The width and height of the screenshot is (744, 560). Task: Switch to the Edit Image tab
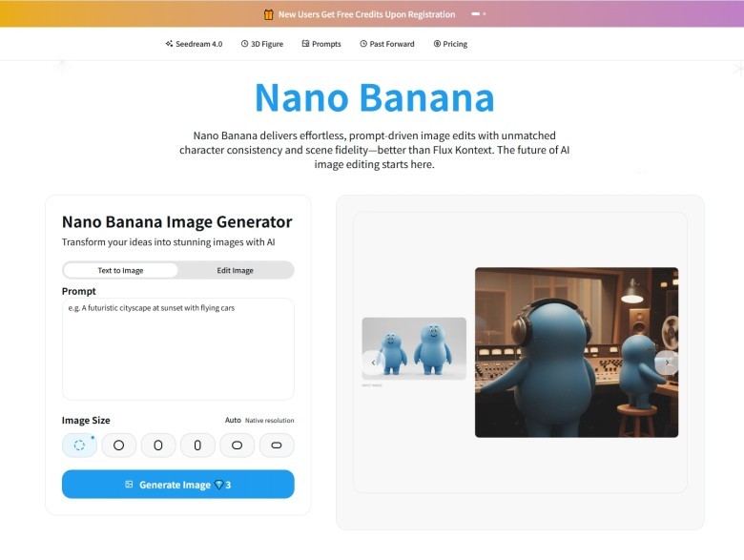coord(235,270)
